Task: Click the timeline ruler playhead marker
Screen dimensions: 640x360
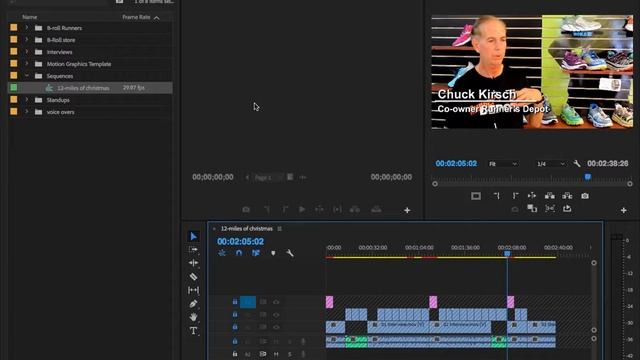Action: (507, 254)
